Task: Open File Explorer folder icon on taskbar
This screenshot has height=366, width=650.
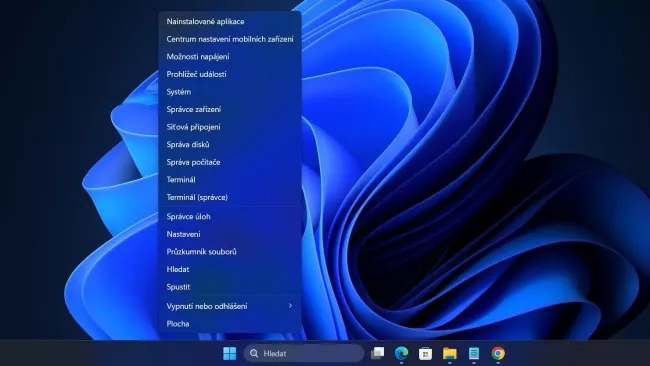Action: point(449,353)
